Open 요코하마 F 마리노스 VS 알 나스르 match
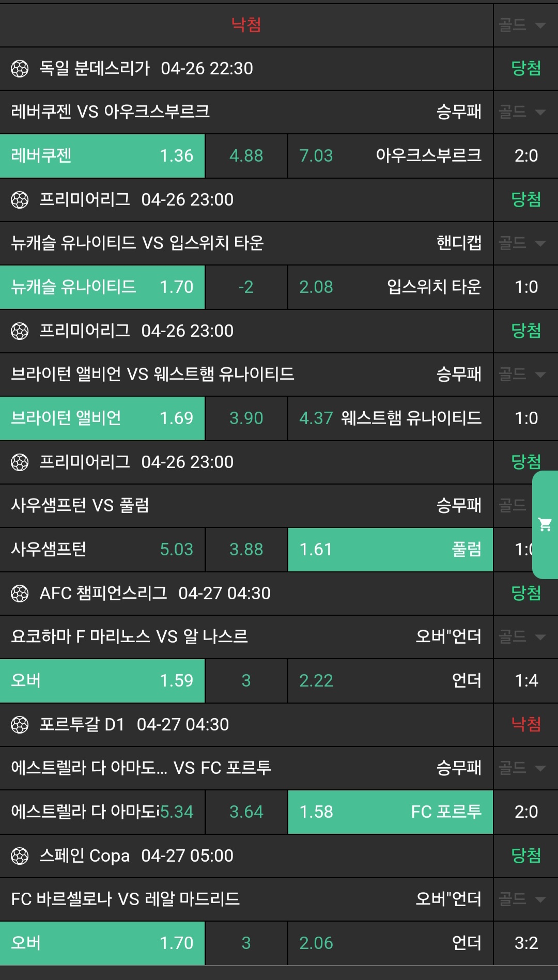Screen dimensions: 558x980 click(x=129, y=636)
